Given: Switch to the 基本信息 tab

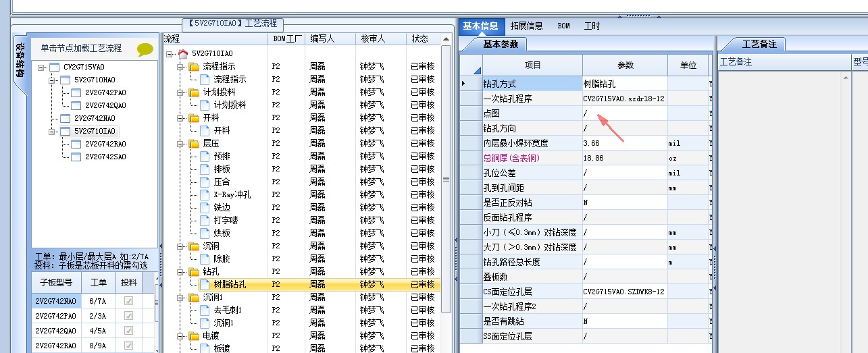Looking at the screenshot, I should tap(480, 26).
